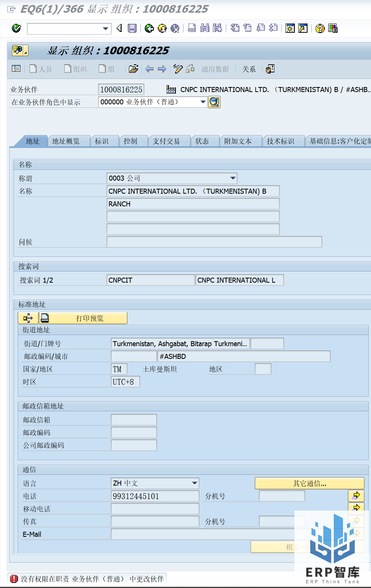Click the title bar menu icon beside 显示 组织
Image resolution: width=371 pixels, height=588 pixels.
20,50
